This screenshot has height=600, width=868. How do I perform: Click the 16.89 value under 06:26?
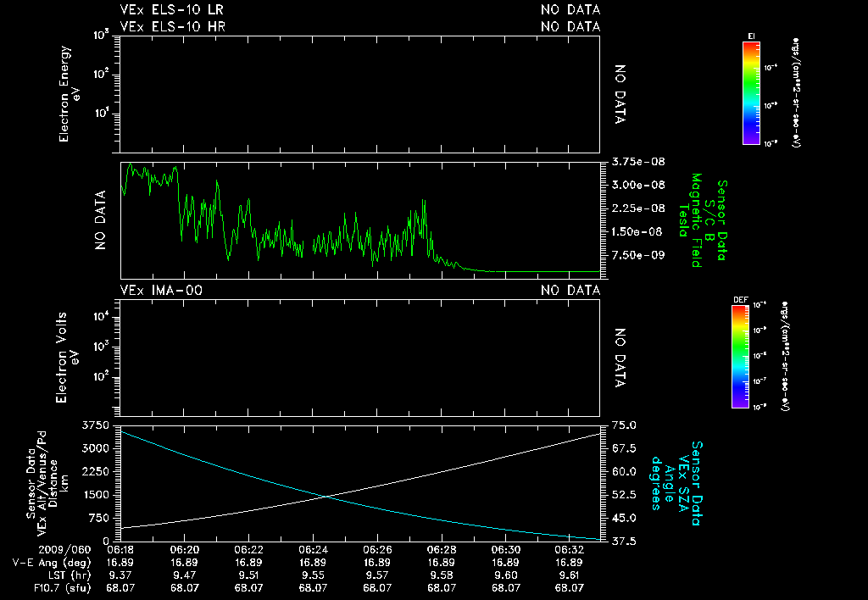pos(377,563)
